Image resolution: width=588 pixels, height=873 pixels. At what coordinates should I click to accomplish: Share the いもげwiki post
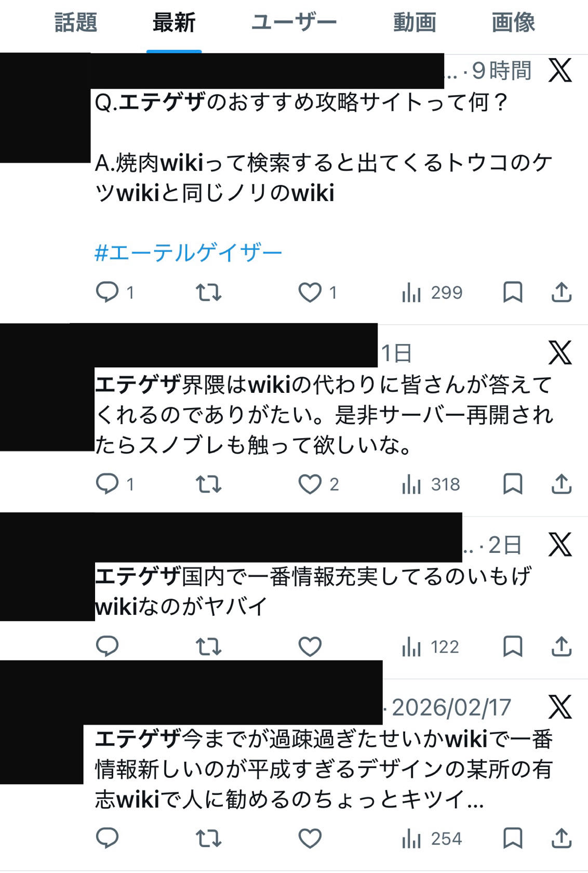tap(562, 646)
